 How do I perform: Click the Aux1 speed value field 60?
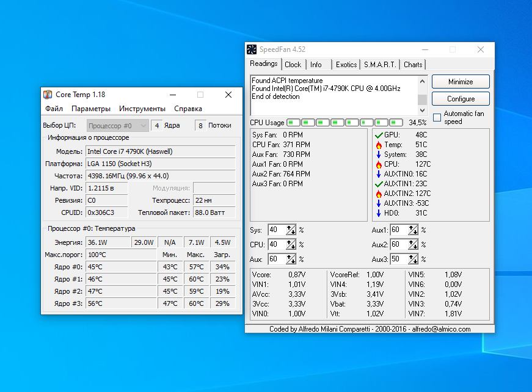click(399, 230)
